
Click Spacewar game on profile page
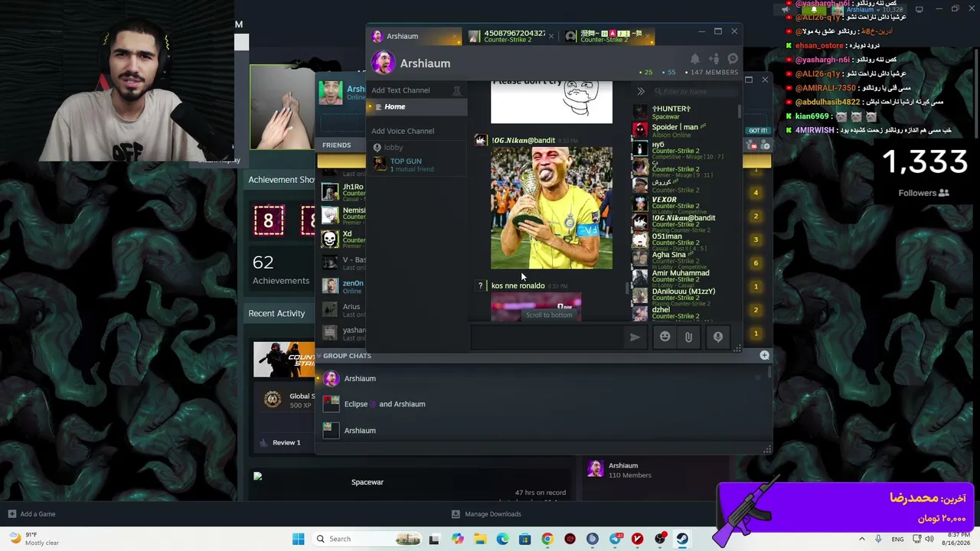[x=367, y=482]
